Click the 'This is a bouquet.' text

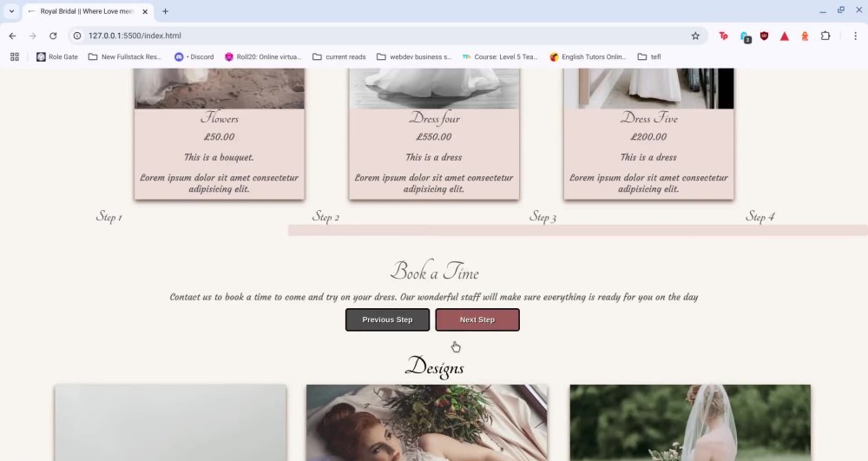(x=220, y=157)
